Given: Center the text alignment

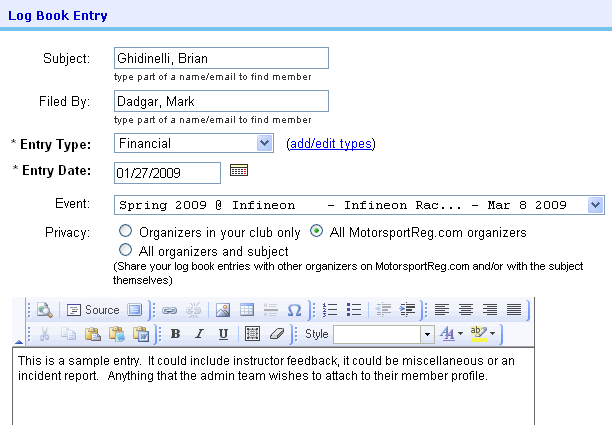Looking at the screenshot, I should pyautogui.click(x=466, y=310).
